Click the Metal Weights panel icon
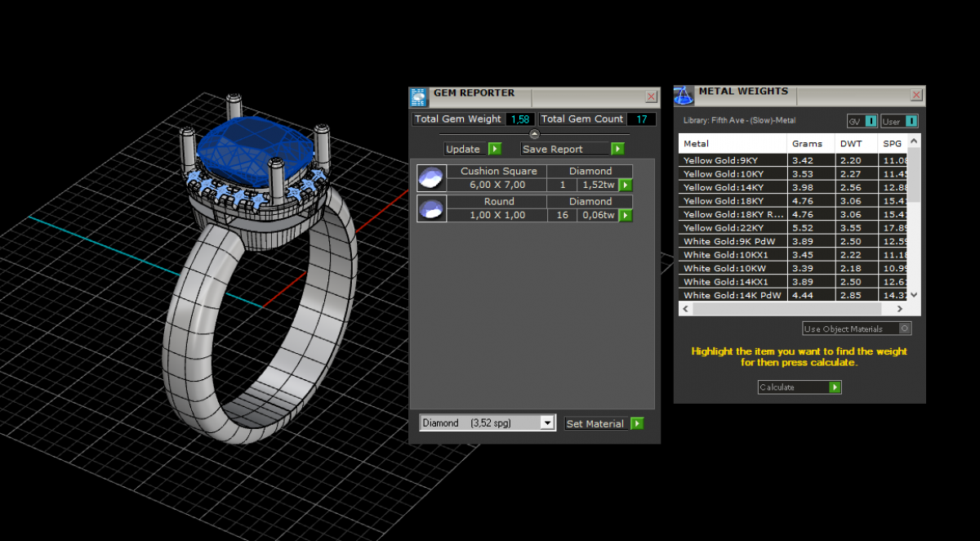This screenshot has height=541, width=980. 684,95
